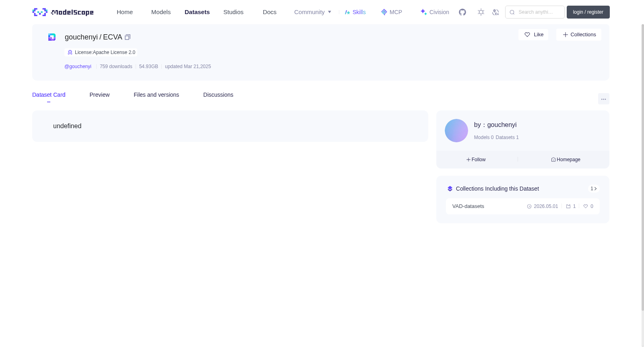Open the Skills link
This screenshot has height=347, width=644.
[x=359, y=12]
